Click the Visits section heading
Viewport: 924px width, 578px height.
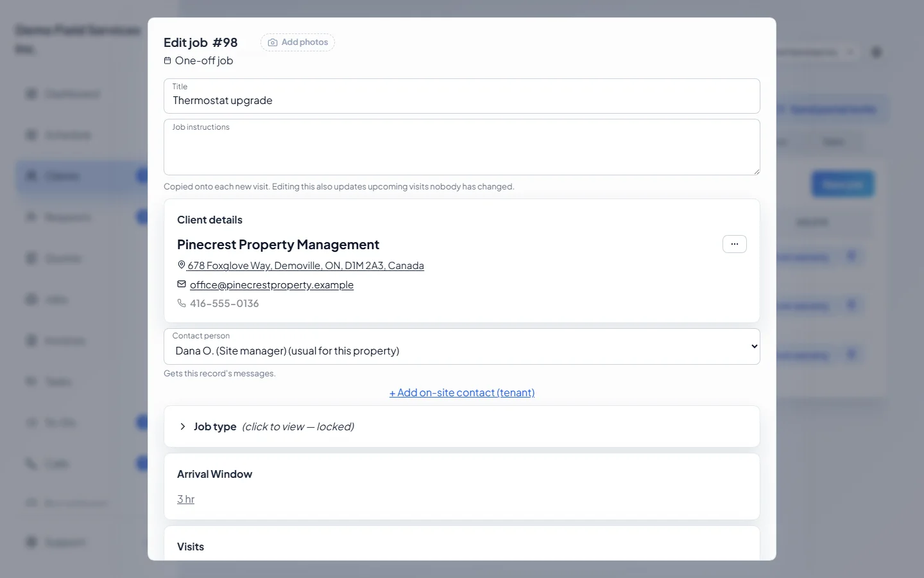pos(191,547)
